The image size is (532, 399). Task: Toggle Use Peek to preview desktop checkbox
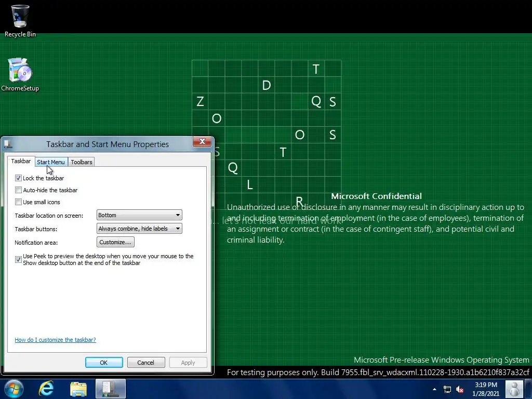pos(18,260)
